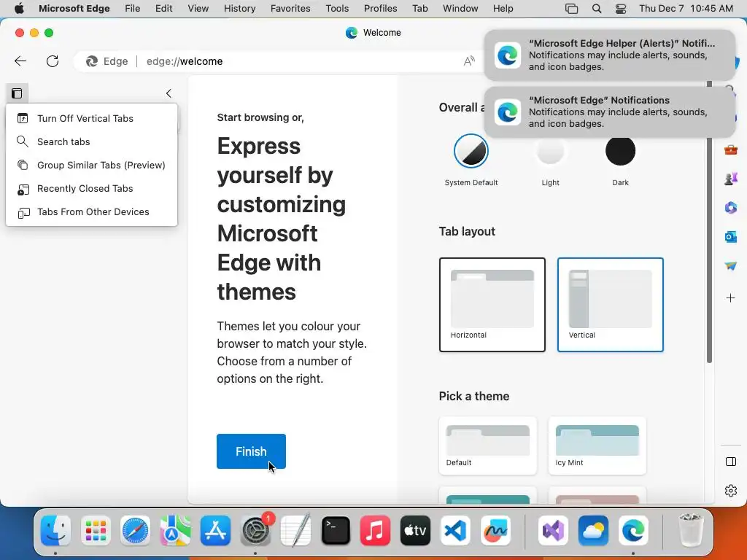Click plus to customize sidebar
Viewport: 747px width, 560px height.
[x=731, y=298]
